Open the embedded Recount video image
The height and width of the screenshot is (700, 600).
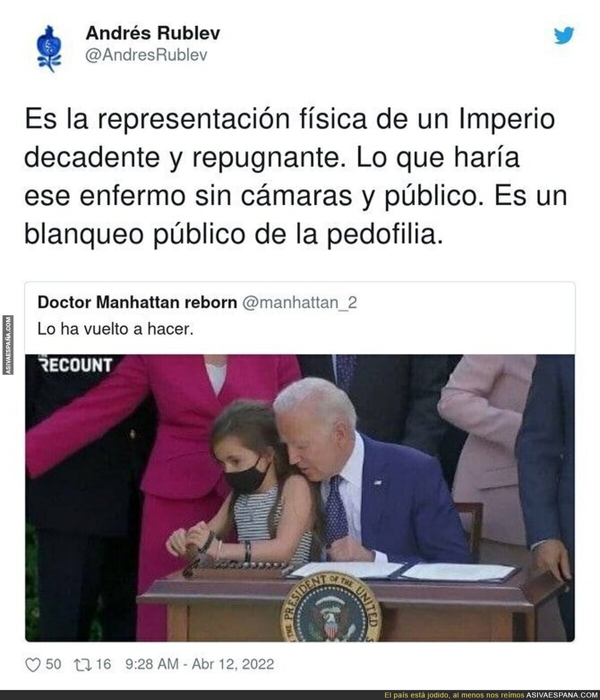[300, 498]
